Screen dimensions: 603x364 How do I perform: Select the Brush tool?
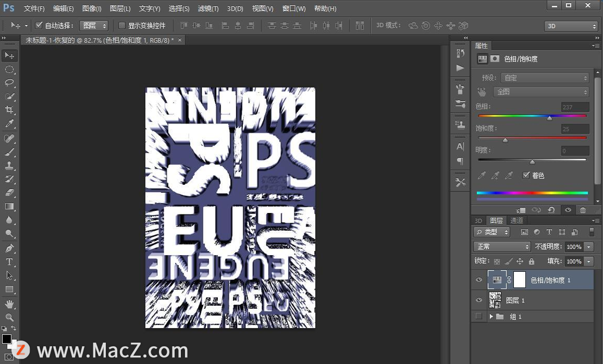click(x=9, y=152)
